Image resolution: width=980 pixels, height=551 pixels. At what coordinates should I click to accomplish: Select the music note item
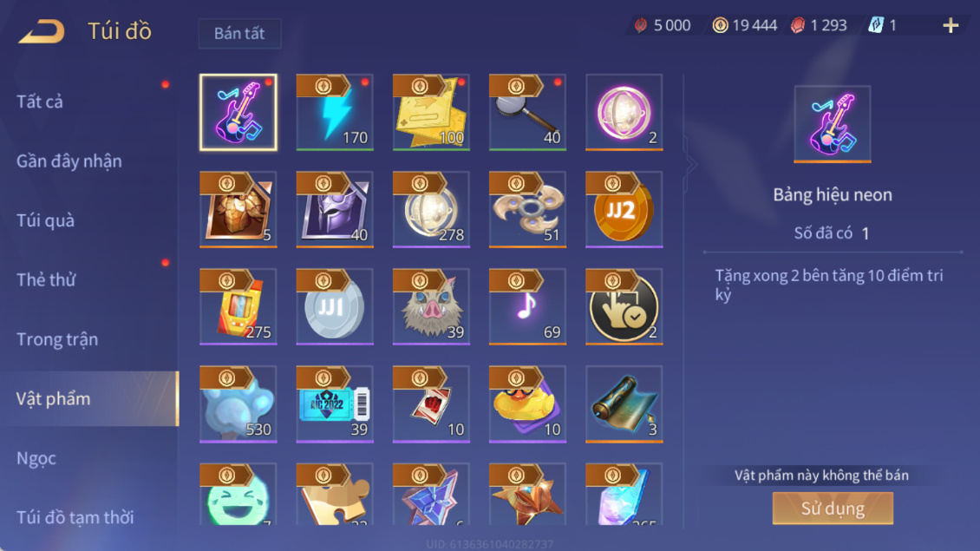pos(527,306)
